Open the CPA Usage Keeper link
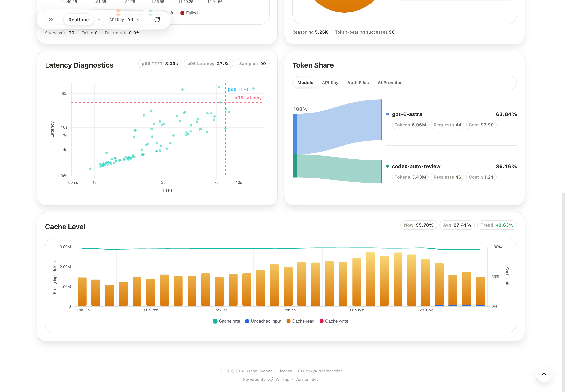Viewport: 565px width, 392px height. tap(254, 371)
